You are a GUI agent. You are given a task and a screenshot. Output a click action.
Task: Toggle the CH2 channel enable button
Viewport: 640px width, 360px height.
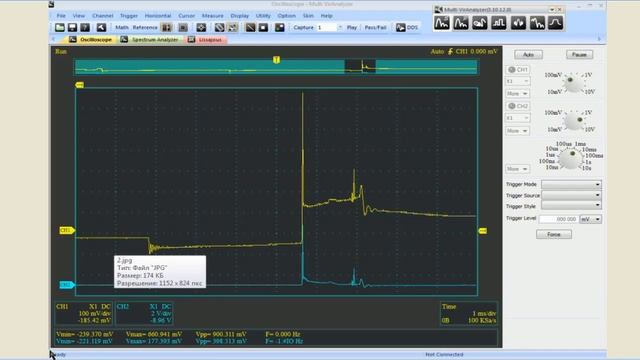click(x=518, y=106)
